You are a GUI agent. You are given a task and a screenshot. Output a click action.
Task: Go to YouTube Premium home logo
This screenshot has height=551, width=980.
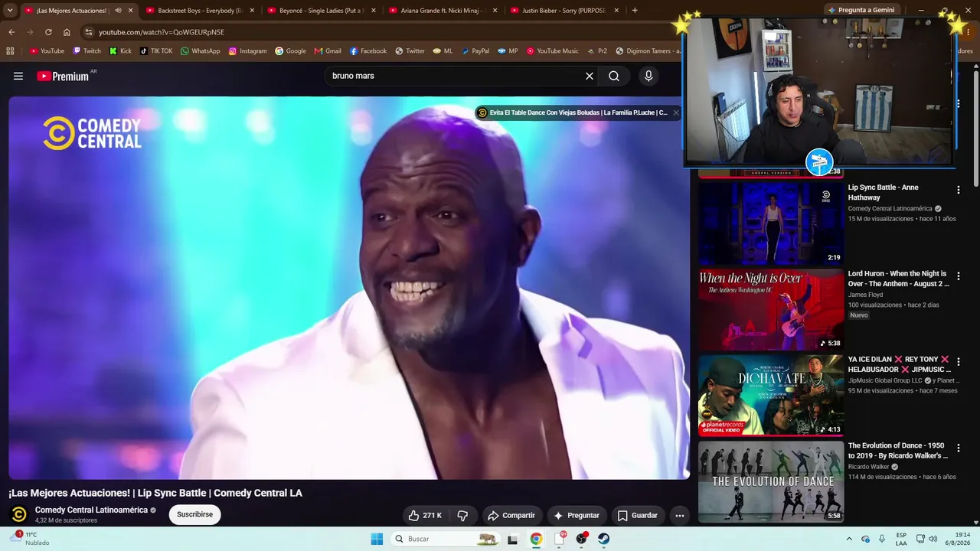pyautogui.click(x=63, y=76)
